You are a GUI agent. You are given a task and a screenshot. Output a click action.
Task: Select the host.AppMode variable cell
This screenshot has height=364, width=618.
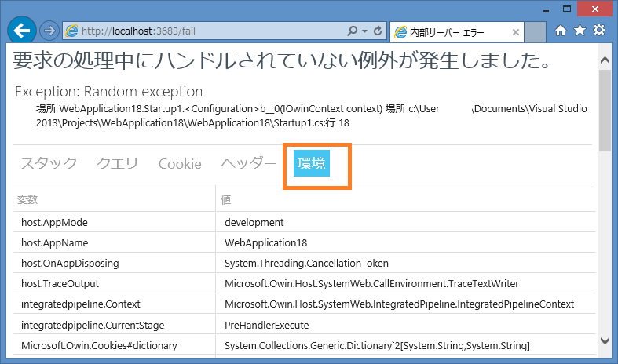115,222
